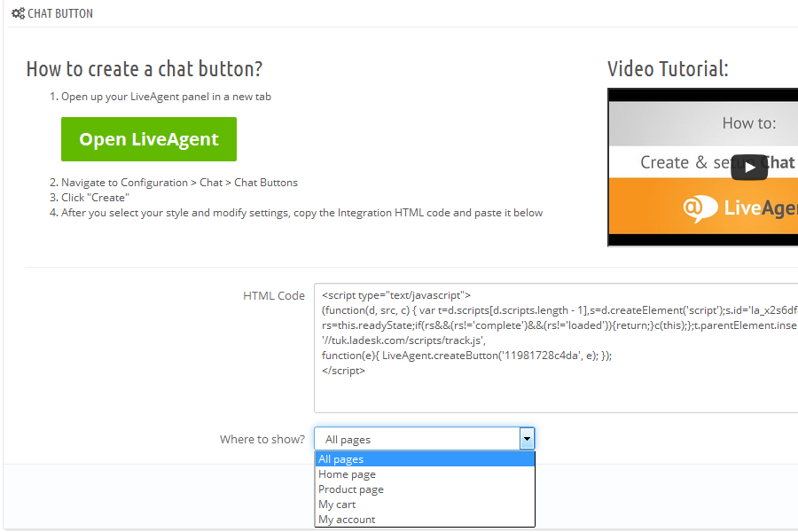Play the video tutorial

coord(749,168)
